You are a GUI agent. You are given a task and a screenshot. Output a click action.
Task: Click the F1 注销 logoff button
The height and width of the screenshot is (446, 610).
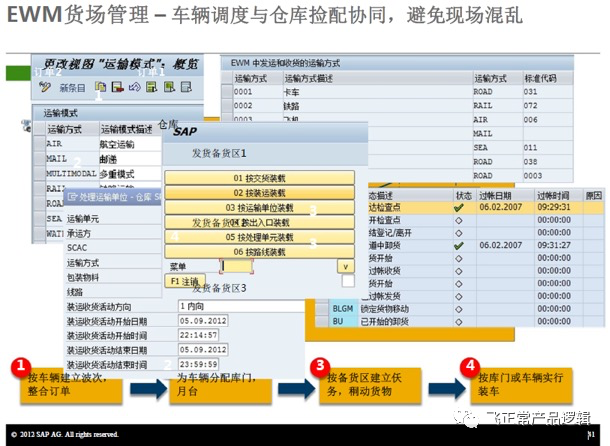pyautogui.click(x=185, y=281)
